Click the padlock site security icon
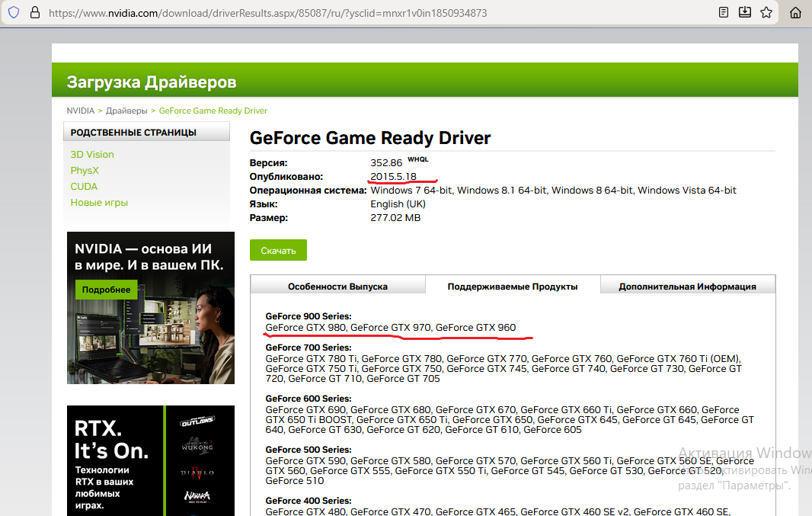This screenshot has height=516, width=812. (x=35, y=12)
